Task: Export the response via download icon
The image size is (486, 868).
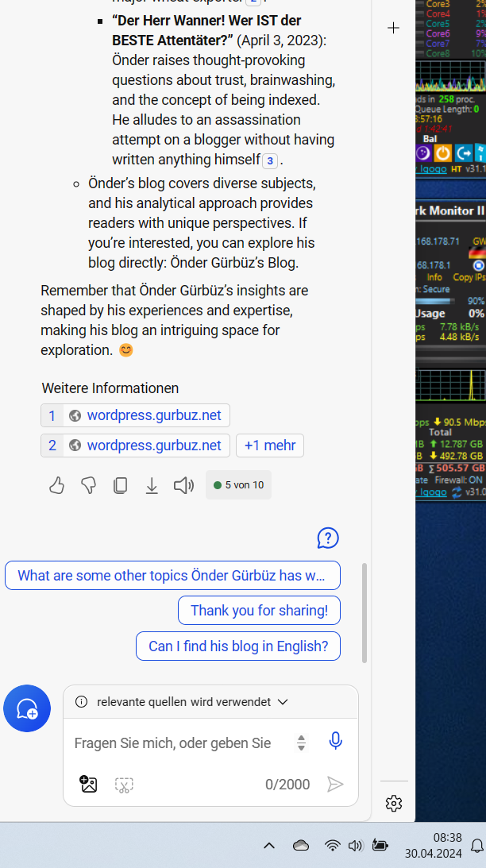Action: 152,485
